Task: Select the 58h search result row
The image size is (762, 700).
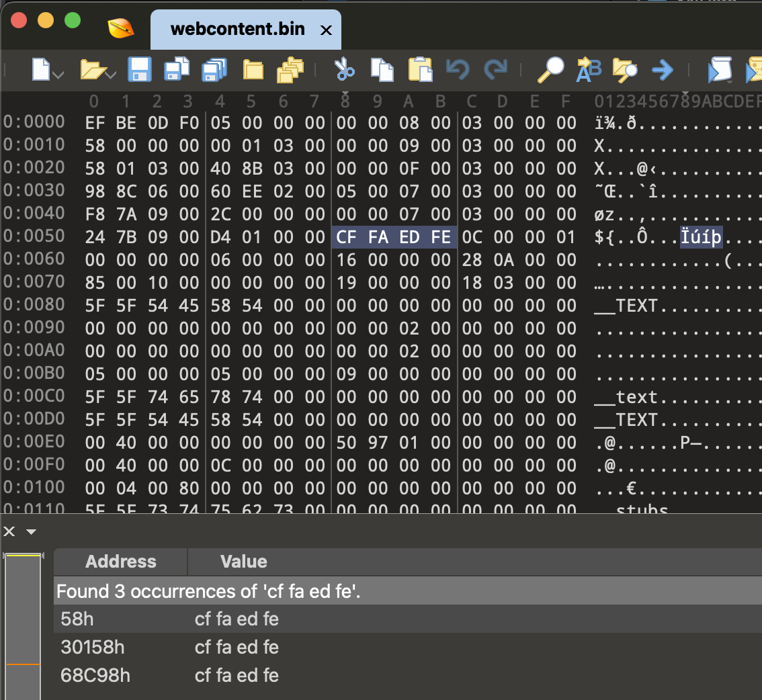Action: (408, 619)
